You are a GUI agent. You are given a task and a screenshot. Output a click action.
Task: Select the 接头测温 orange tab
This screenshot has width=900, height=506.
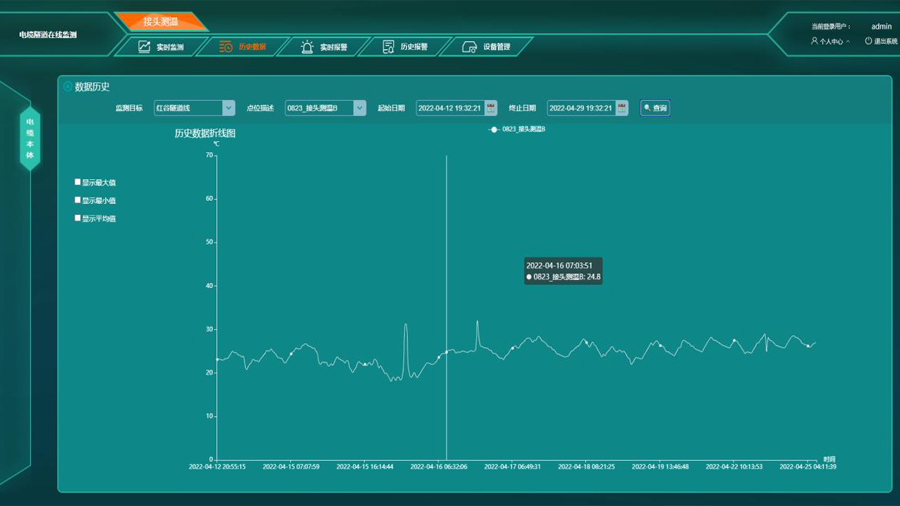(x=160, y=21)
